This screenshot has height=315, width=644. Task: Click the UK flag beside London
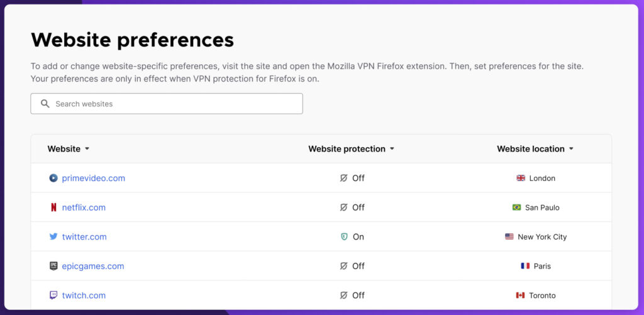click(x=521, y=178)
